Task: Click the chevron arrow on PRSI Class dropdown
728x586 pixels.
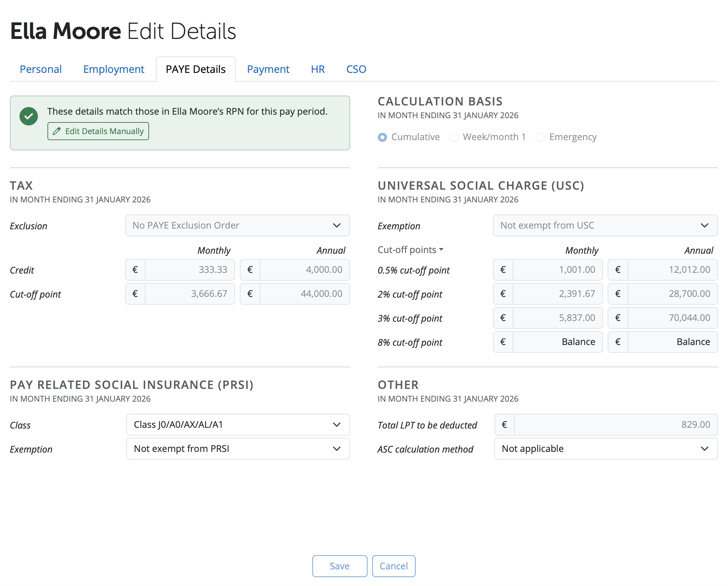Action: 336,424
